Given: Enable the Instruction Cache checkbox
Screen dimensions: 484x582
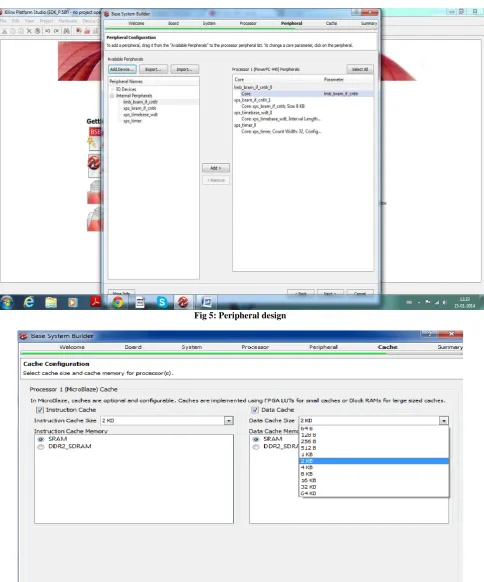Looking at the screenshot, I should tap(40, 410).
